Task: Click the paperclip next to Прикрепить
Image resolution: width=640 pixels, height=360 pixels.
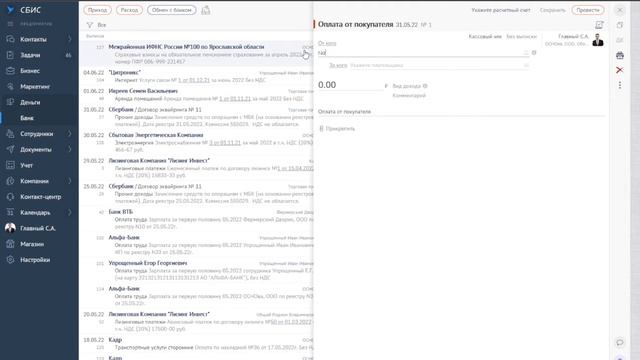Action: (x=321, y=129)
